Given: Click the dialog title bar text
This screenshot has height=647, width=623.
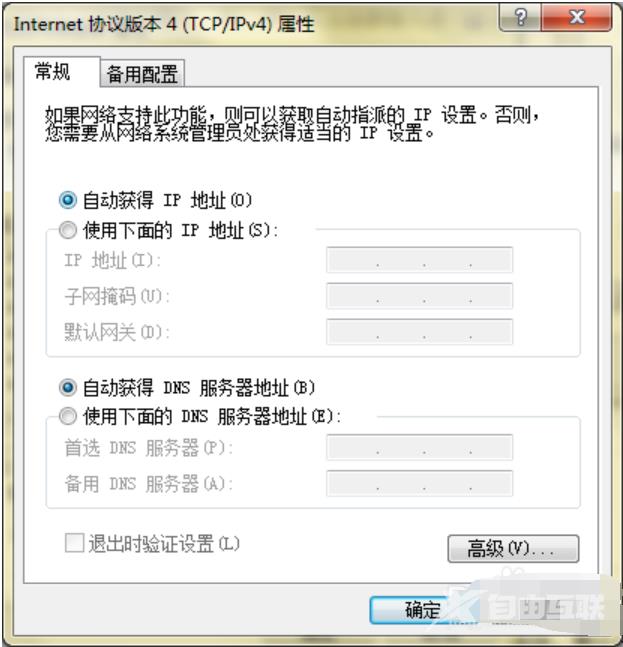Looking at the screenshot, I should [164, 24].
